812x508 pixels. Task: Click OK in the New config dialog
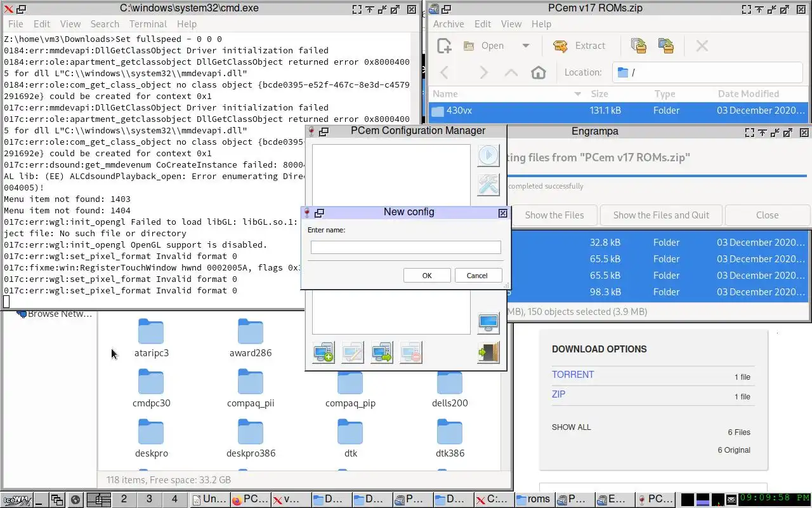427,276
